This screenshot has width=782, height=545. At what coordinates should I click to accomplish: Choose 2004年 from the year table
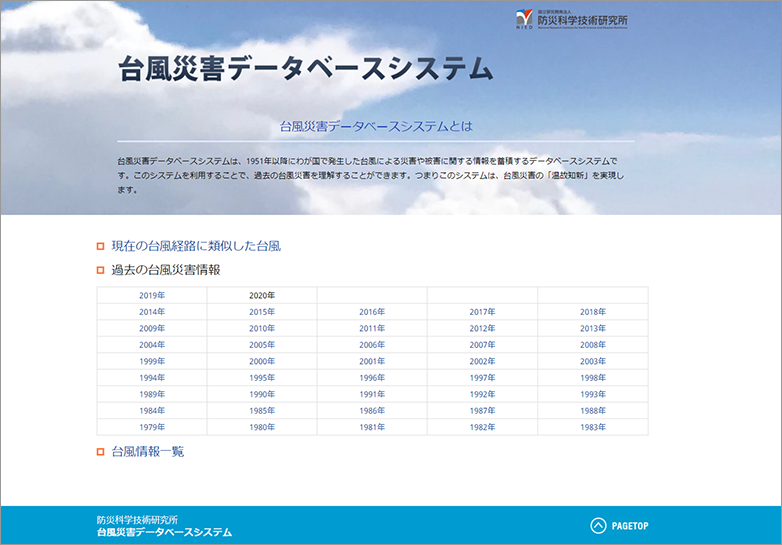(152, 345)
